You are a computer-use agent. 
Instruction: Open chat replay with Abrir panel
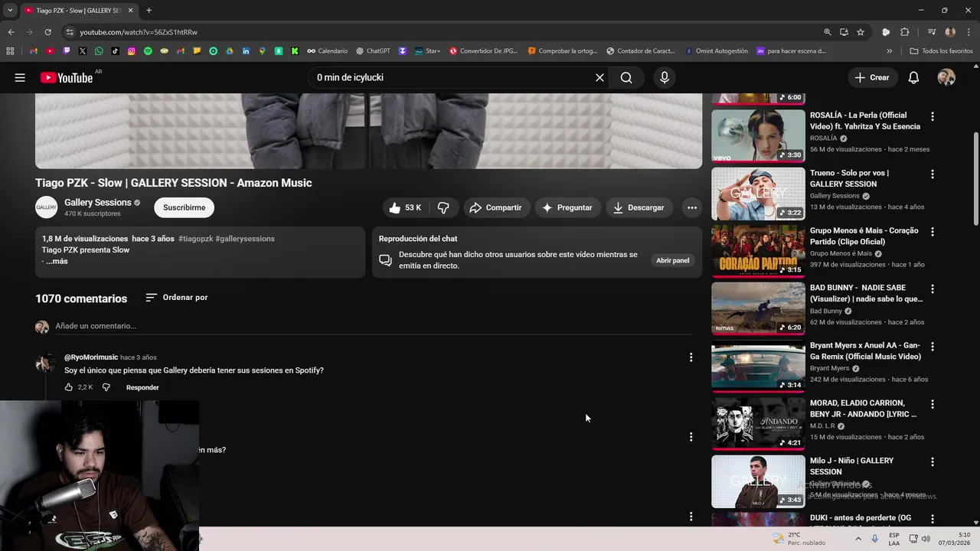pyautogui.click(x=673, y=260)
